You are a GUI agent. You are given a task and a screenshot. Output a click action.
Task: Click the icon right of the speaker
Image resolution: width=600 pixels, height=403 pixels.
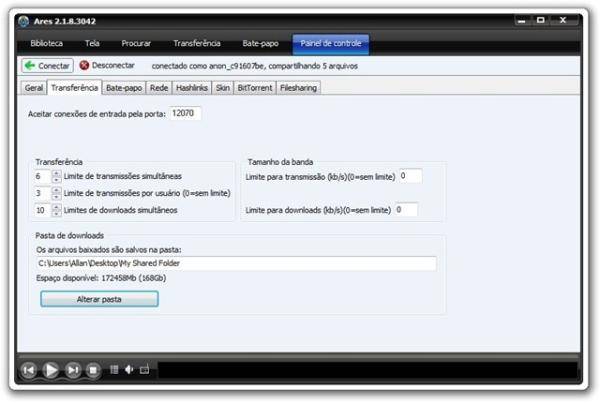[x=144, y=370]
